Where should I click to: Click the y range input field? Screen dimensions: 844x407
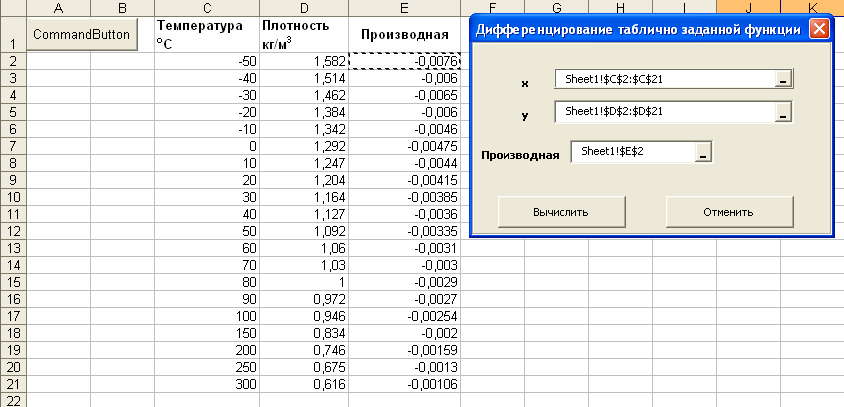pos(665,113)
